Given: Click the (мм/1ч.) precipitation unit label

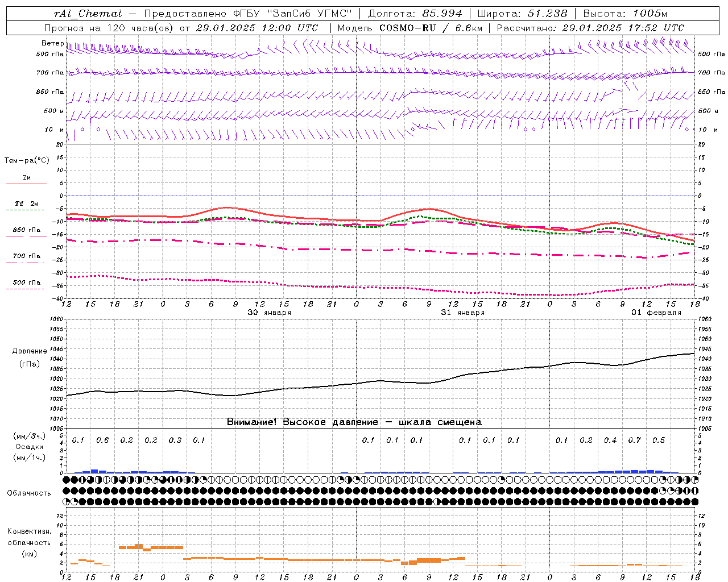Looking at the screenshot, I should click(30, 458).
